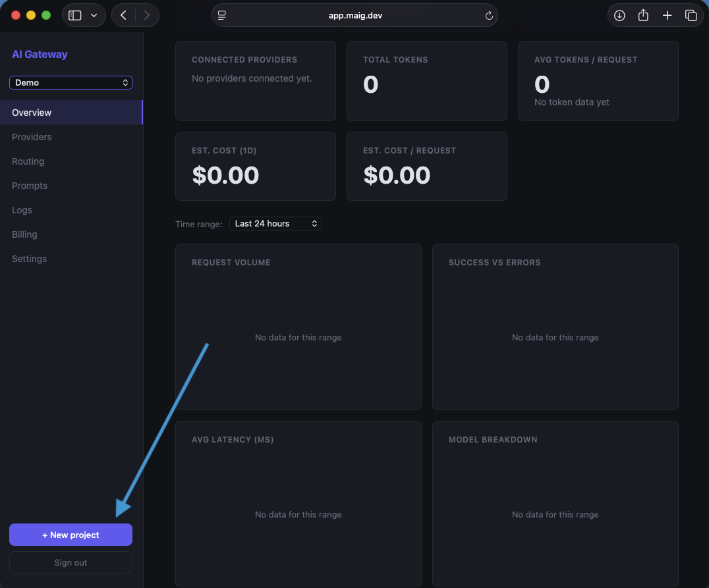This screenshot has height=588, width=709.
Task: Reload the page with the refresh icon
Action: coord(489,16)
